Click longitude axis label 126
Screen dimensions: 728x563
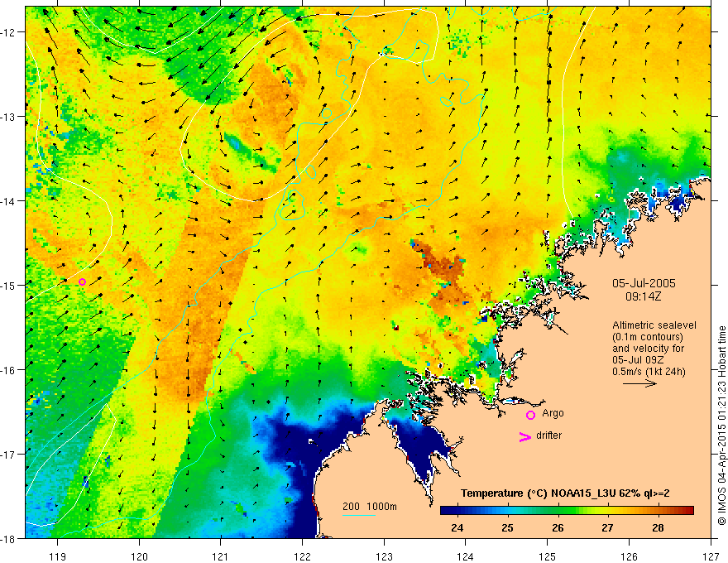tap(629, 556)
